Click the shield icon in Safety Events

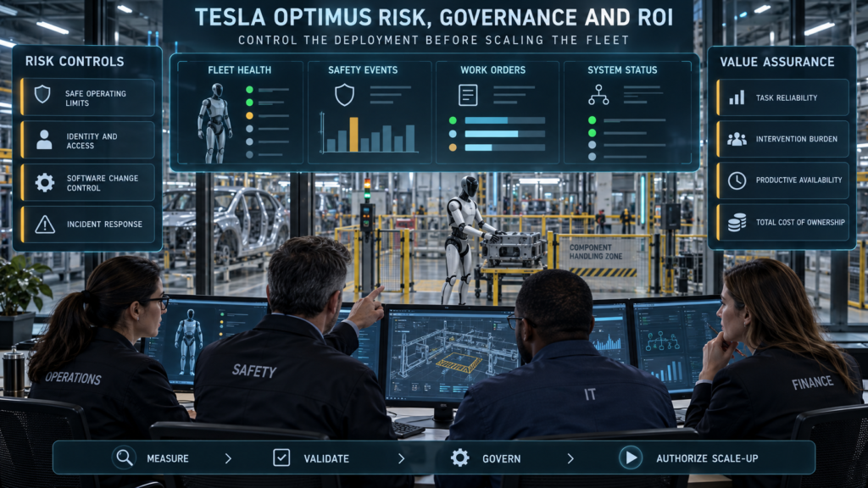coord(344,95)
